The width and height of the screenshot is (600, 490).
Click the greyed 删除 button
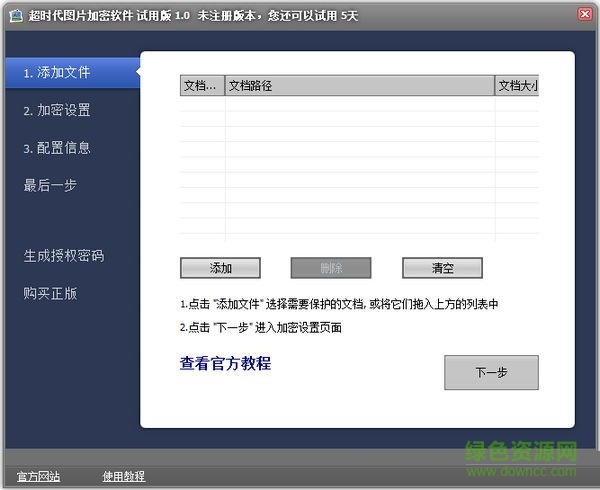click(x=331, y=268)
